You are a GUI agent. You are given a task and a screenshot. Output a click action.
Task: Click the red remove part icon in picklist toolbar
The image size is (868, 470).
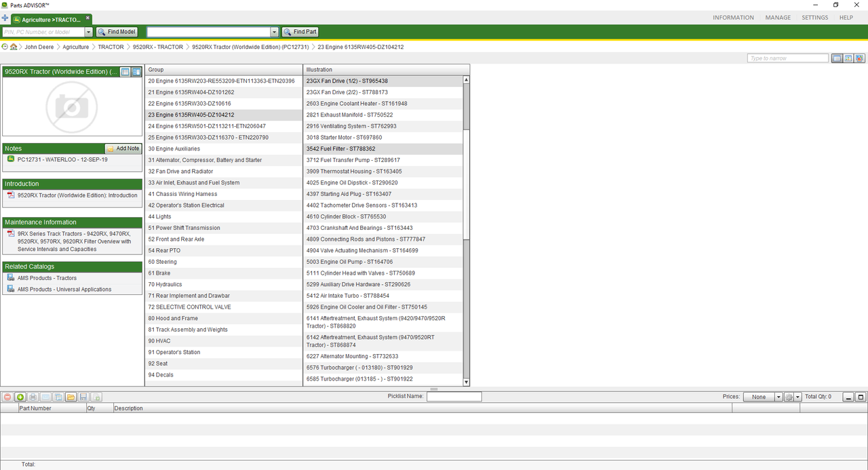click(x=7, y=397)
